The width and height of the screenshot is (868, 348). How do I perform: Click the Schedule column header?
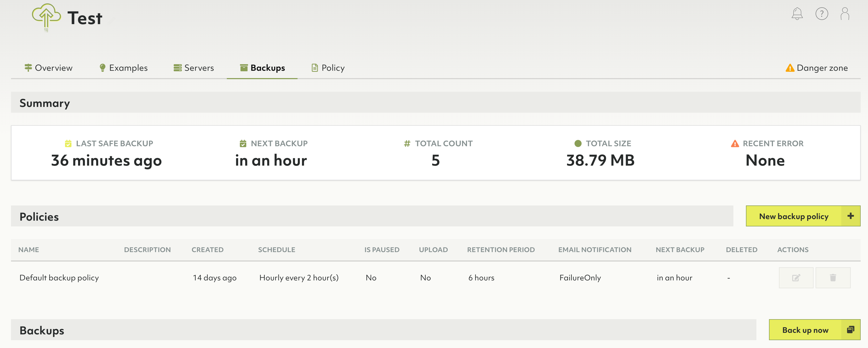click(276, 249)
